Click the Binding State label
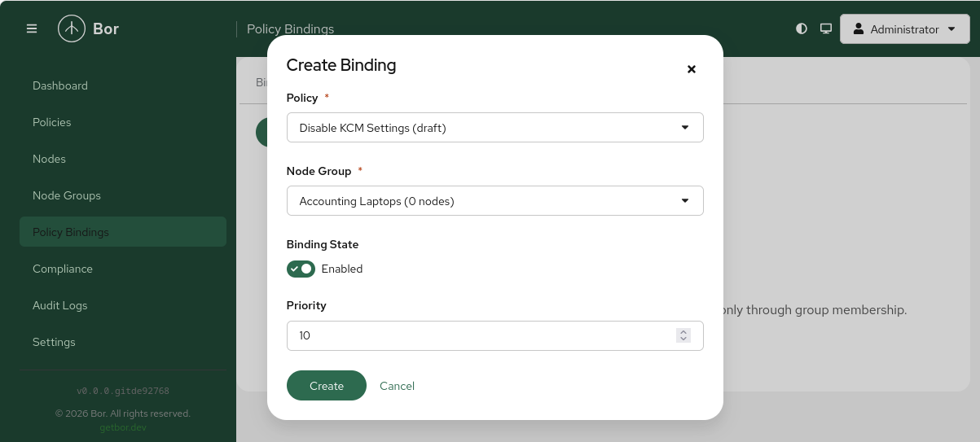 coord(323,244)
